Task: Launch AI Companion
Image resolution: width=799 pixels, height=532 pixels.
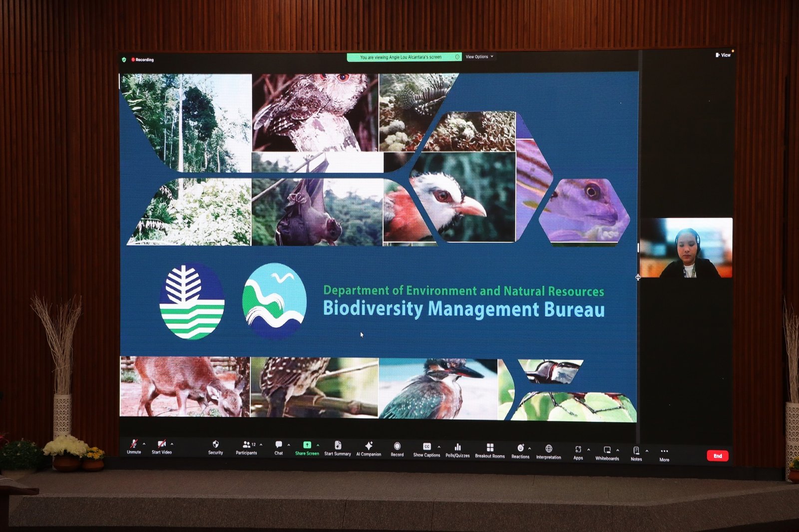Action: coord(369,447)
